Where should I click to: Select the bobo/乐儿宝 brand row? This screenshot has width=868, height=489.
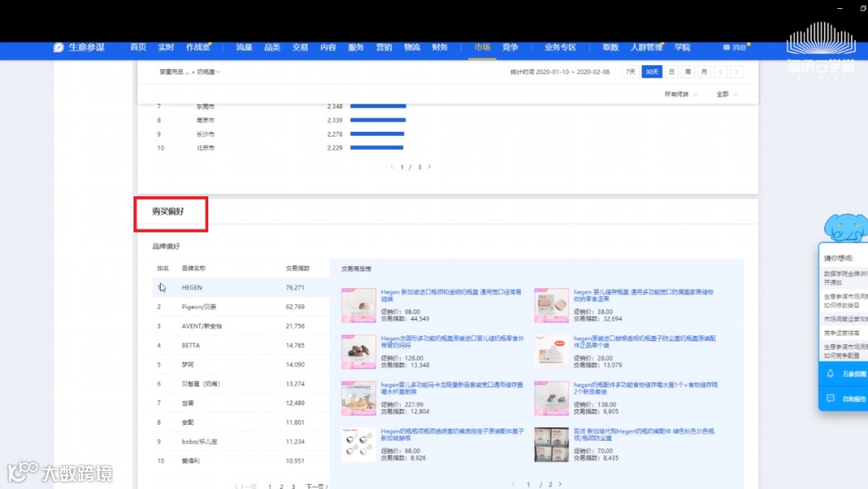[x=241, y=442]
